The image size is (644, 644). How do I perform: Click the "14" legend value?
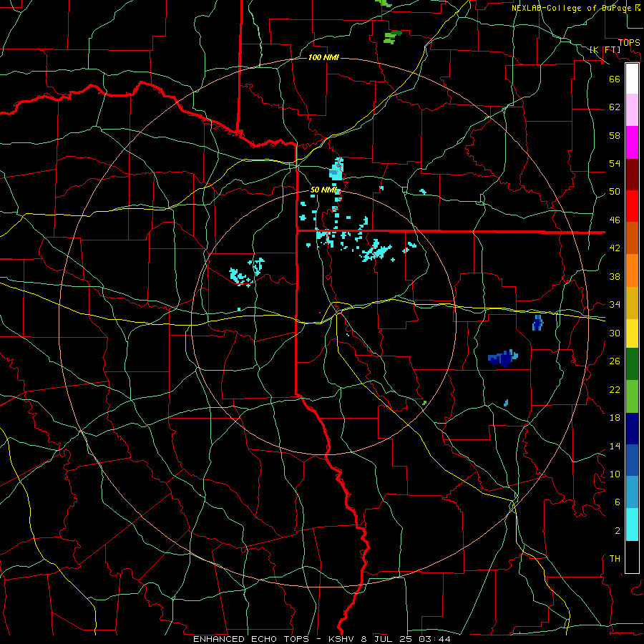pos(615,447)
